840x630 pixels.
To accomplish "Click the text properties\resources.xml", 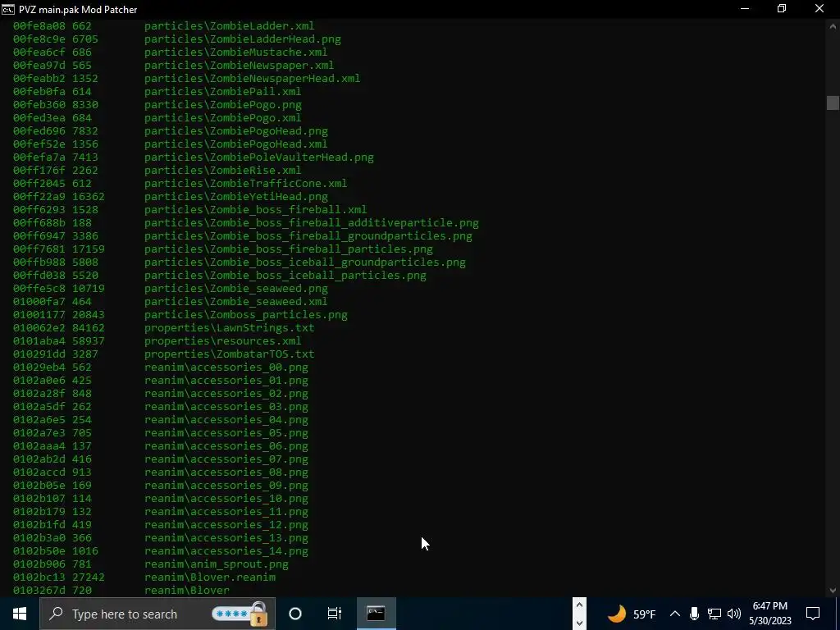I will (223, 340).
